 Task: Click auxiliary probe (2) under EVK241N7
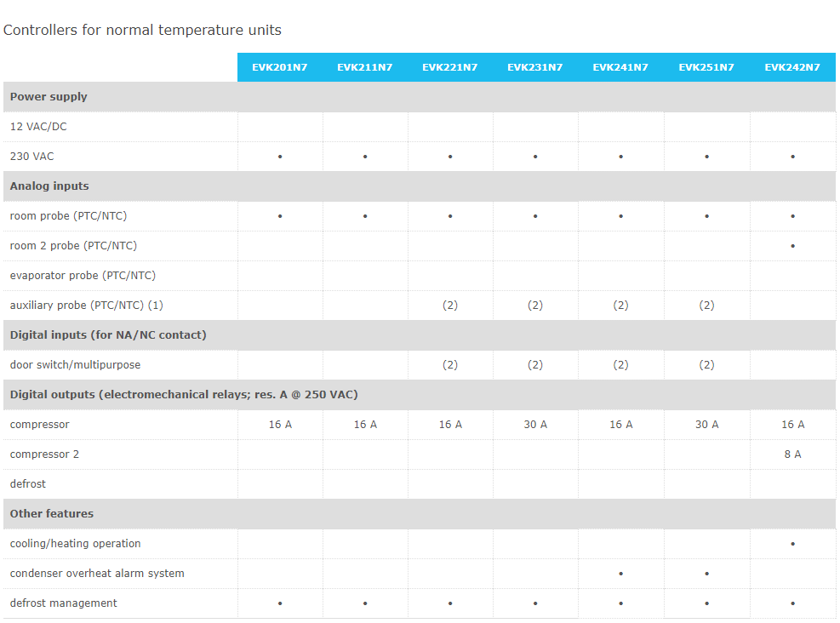coord(621,306)
